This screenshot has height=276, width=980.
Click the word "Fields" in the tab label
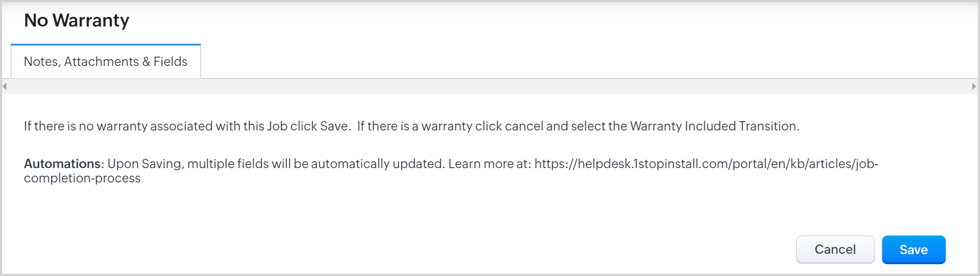point(170,62)
